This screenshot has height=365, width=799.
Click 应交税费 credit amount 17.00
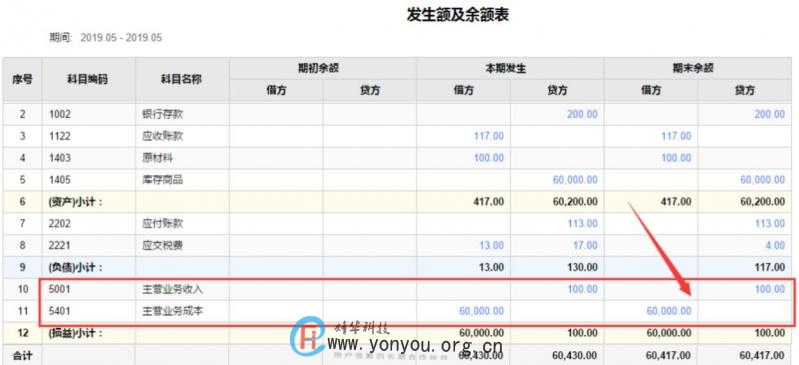point(585,246)
